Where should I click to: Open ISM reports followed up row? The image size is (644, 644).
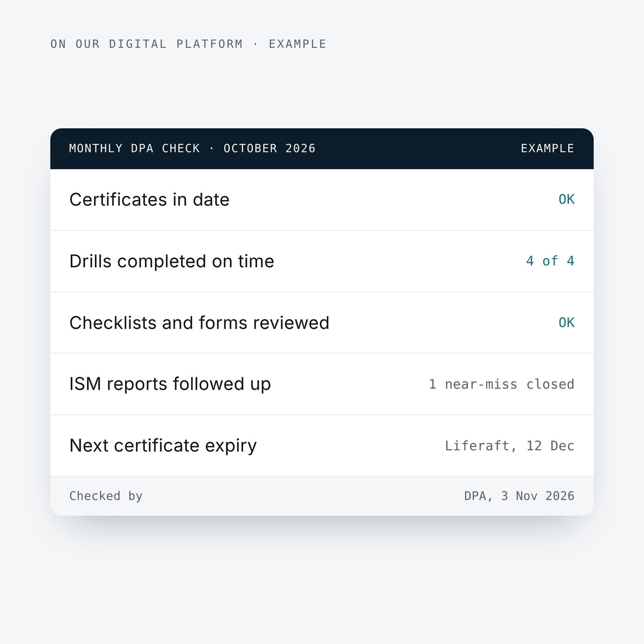click(x=322, y=384)
